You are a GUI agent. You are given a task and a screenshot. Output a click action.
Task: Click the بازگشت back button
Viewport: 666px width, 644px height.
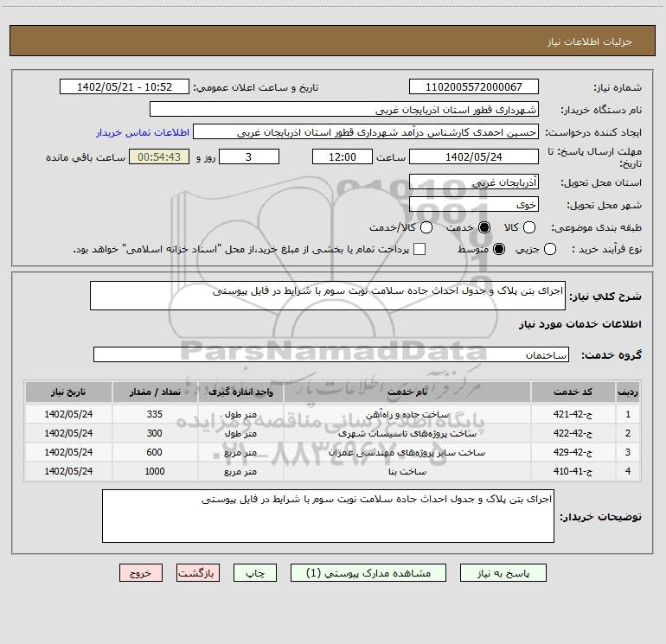pos(198,573)
